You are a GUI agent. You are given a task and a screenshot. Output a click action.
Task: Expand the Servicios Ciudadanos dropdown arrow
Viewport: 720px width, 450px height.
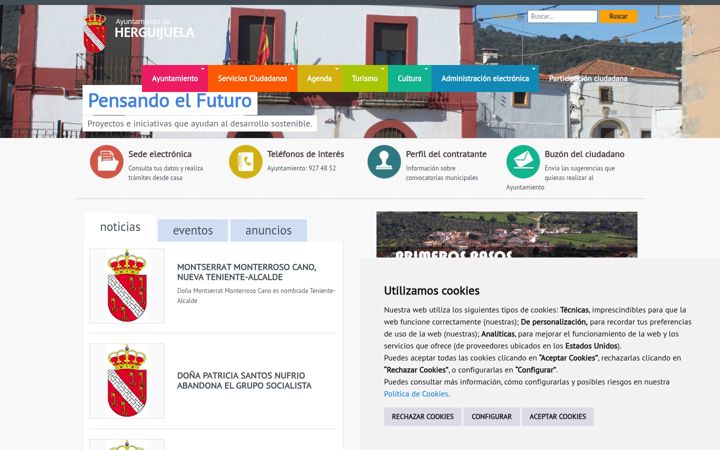[x=292, y=68]
